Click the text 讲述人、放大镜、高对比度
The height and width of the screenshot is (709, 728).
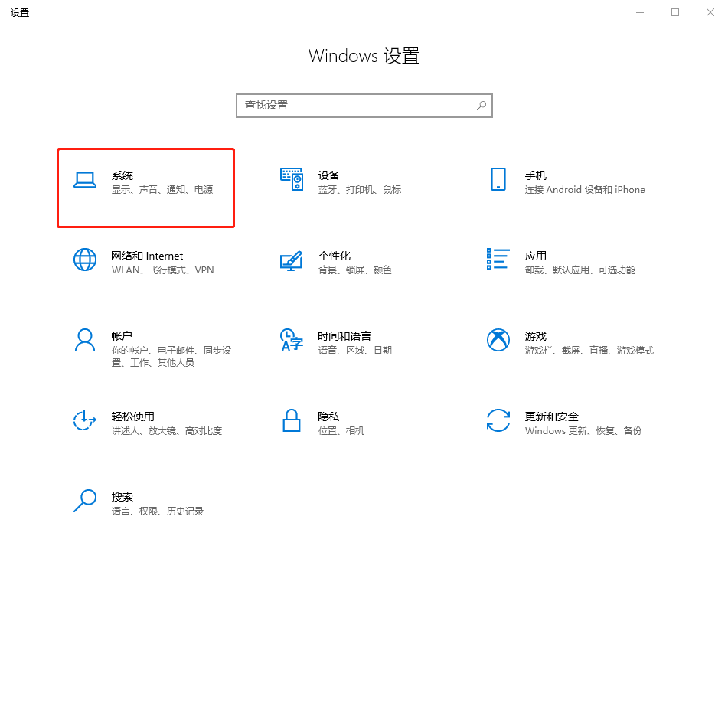click(167, 431)
